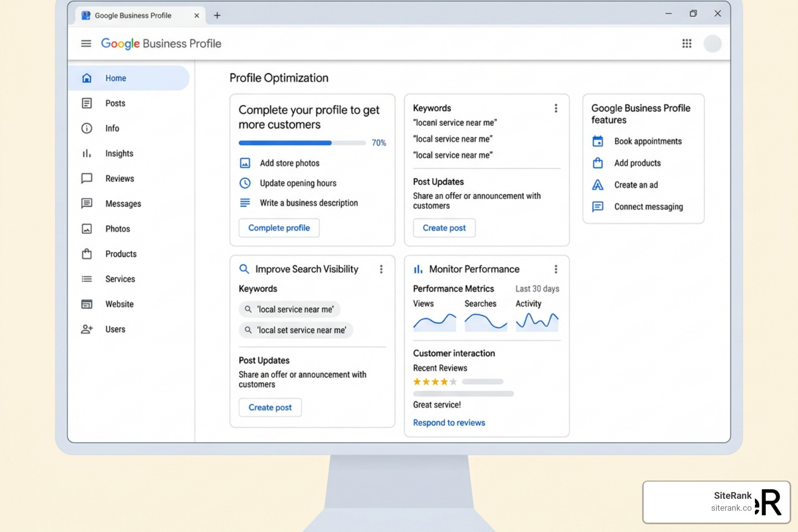Click the chart icon beside Monitor Performance
Image resolution: width=798 pixels, height=532 pixels.
pos(418,269)
